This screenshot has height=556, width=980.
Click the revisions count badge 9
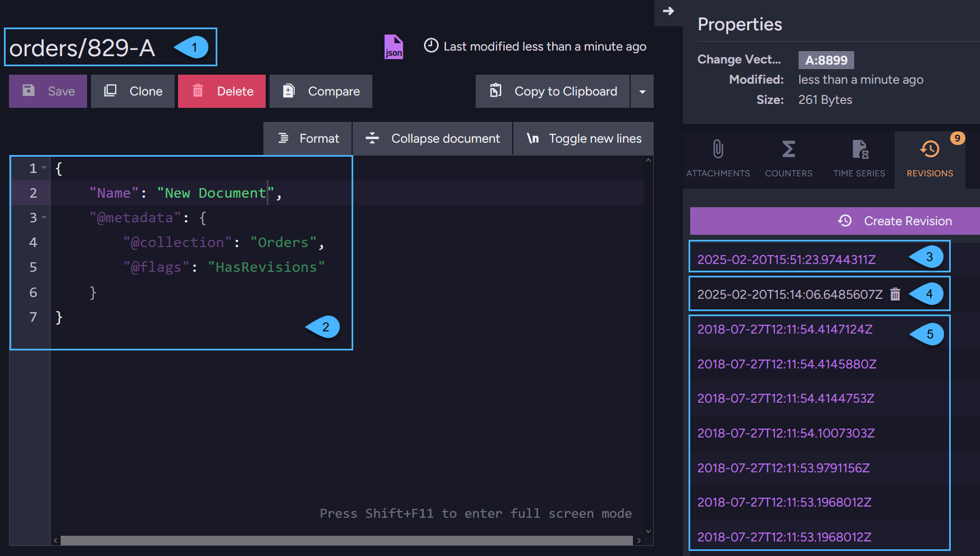point(958,138)
